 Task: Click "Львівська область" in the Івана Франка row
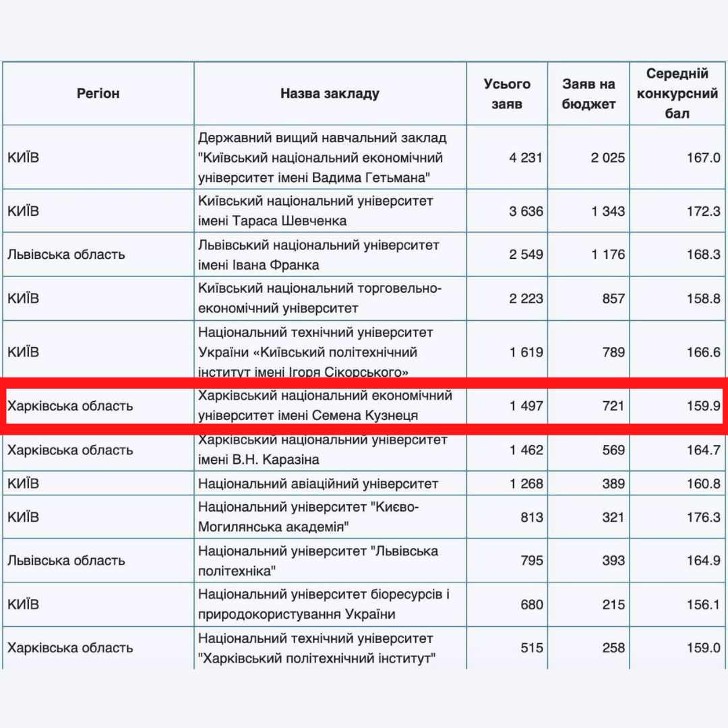click(x=66, y=254)
